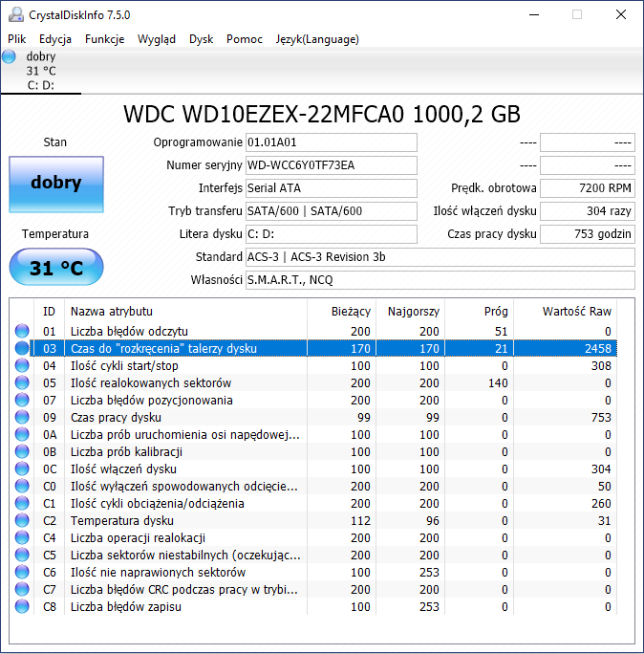
Task: Open the Pomoc menu
Action: [245, 39]
